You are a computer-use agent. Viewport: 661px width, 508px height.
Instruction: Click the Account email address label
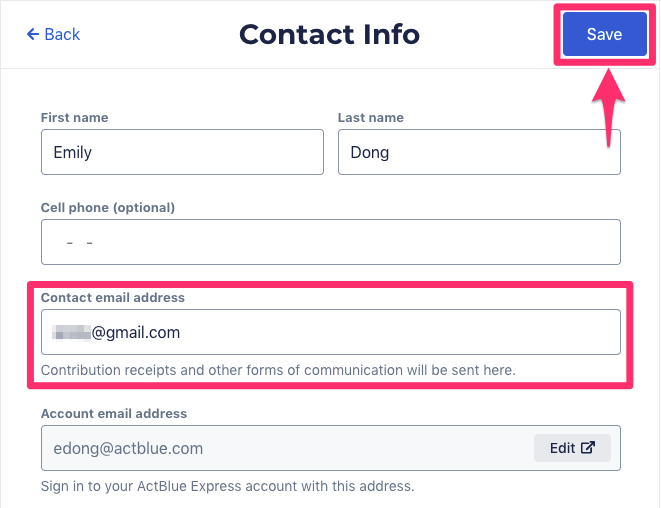coord(114,413)
